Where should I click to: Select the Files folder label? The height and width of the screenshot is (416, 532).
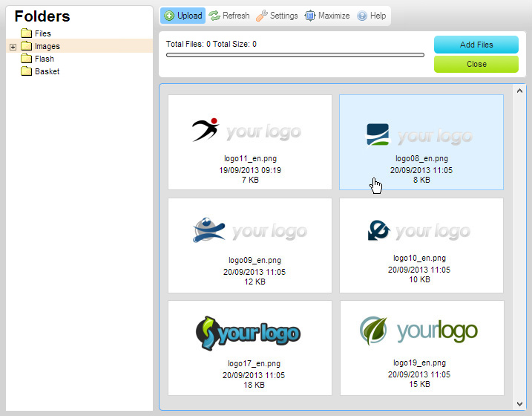click(x=43, y=33)
